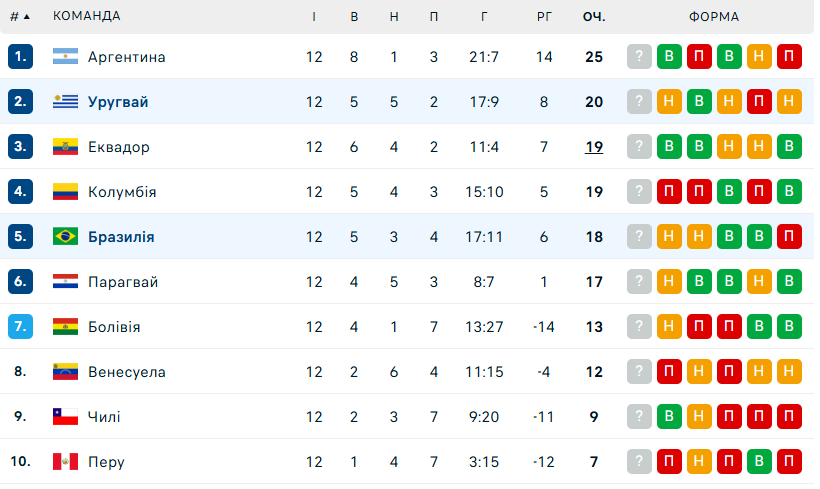Click Peru's last red П form badge
820x489 pixels.
(x=789, y=462)
